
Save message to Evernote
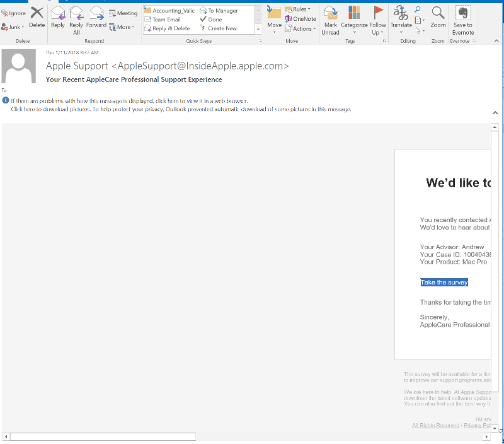(463, 20)
